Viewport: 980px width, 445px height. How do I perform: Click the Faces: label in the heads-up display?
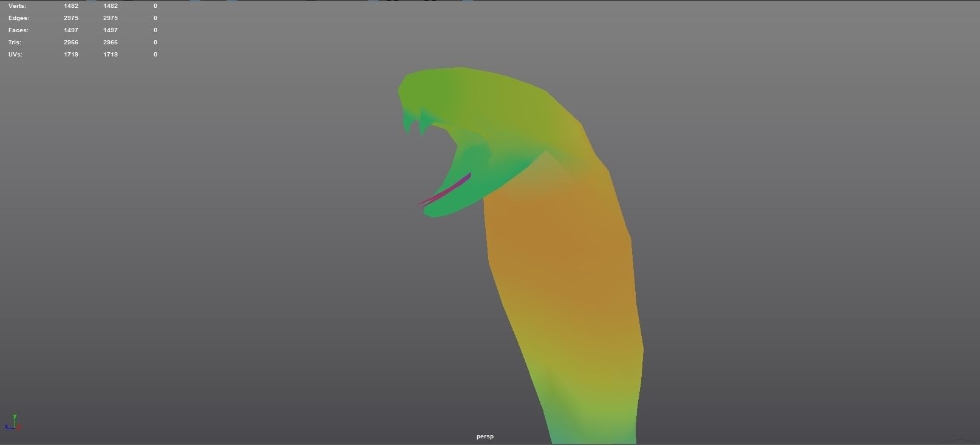18,30
